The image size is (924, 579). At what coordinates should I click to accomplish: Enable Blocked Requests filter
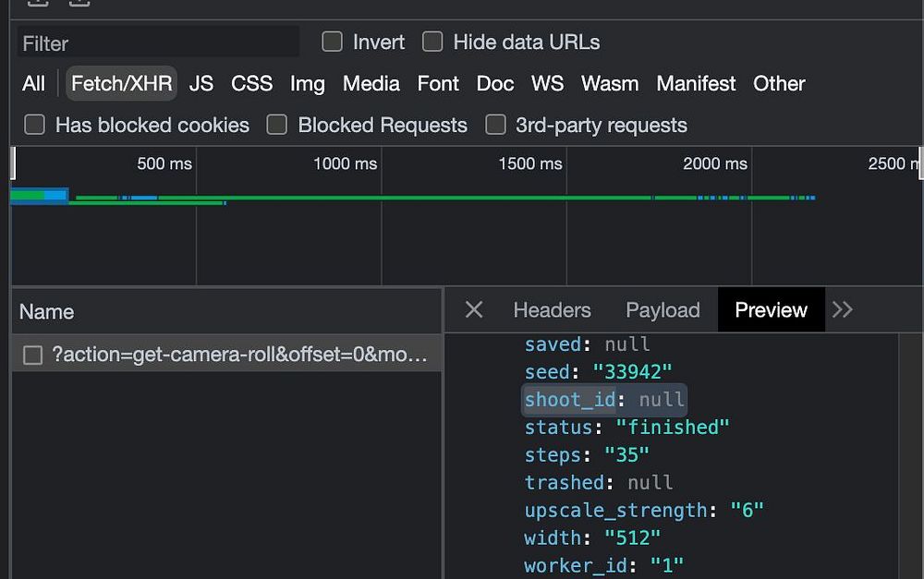point(277,125)
